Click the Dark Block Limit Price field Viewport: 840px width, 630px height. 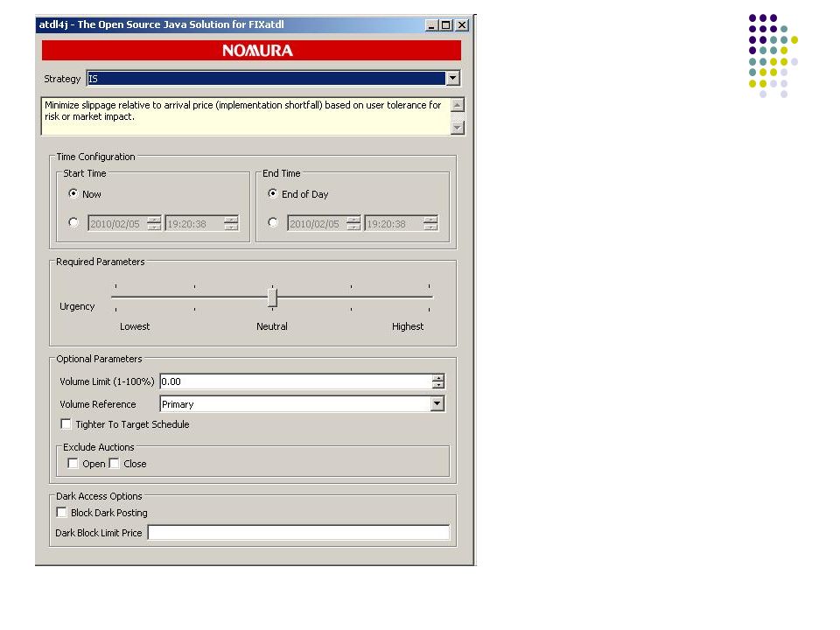(x=298, y=533)
